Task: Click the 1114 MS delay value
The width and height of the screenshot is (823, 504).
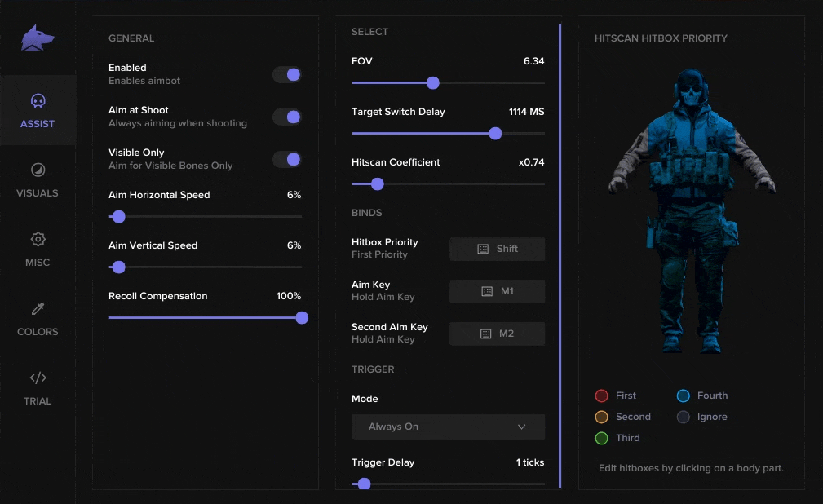Action: click(526, 112)
